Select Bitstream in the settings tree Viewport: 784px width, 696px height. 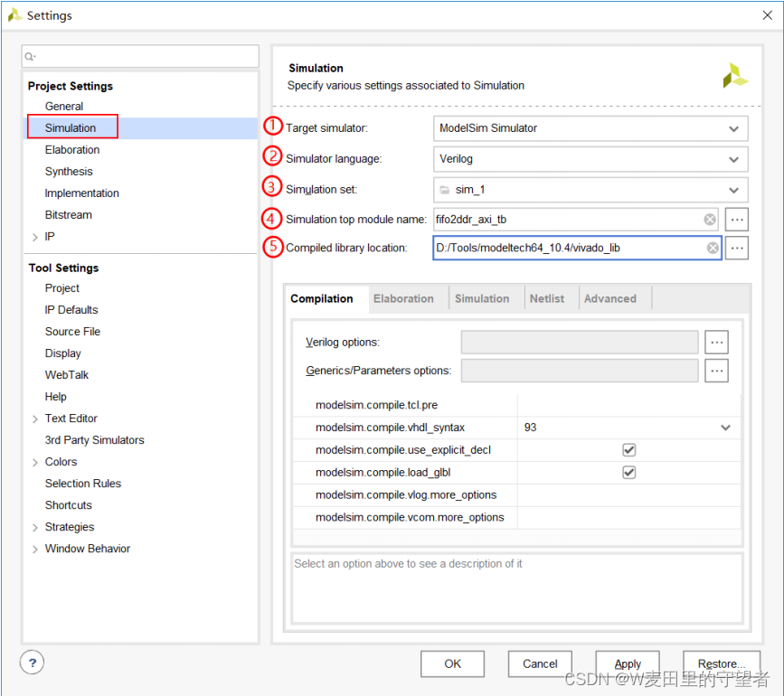pos(69,215)
